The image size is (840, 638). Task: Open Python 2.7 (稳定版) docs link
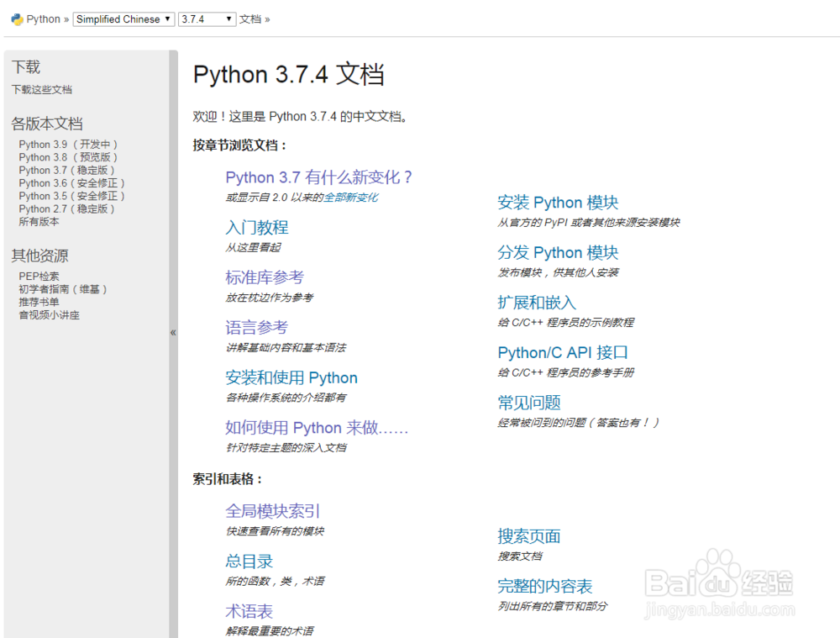pyautogui.click(x=66, y=208)
